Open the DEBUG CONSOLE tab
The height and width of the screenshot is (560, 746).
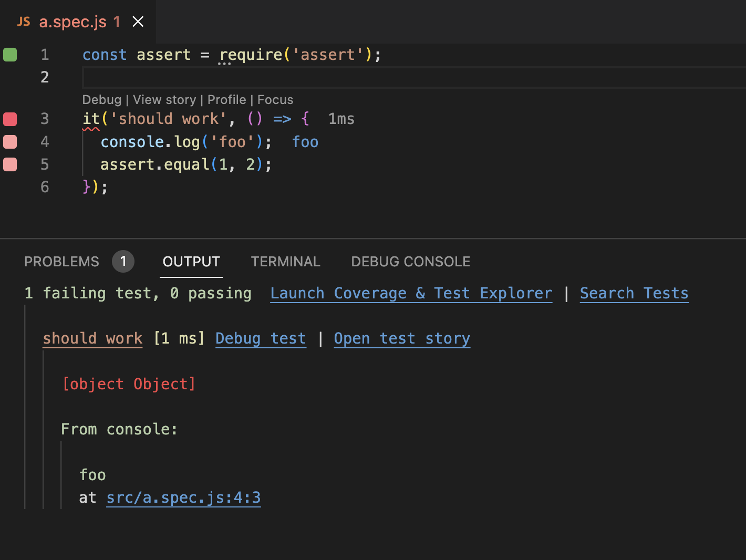click(410, 261)
